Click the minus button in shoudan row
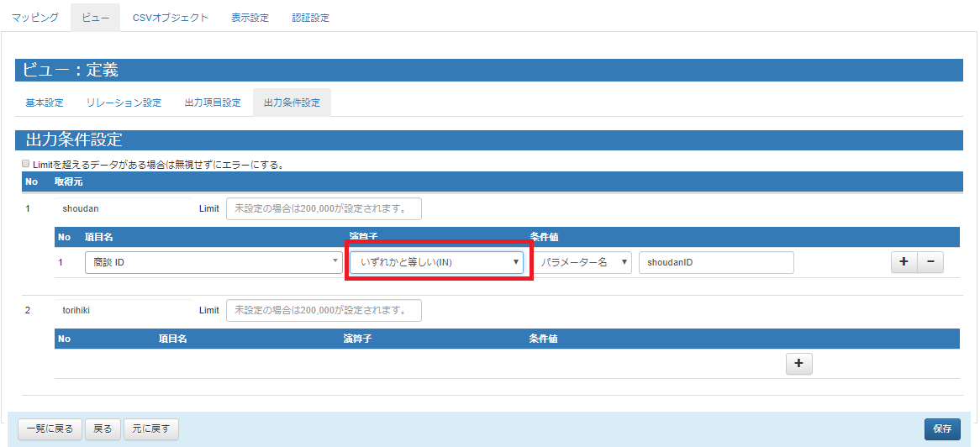 930,262
